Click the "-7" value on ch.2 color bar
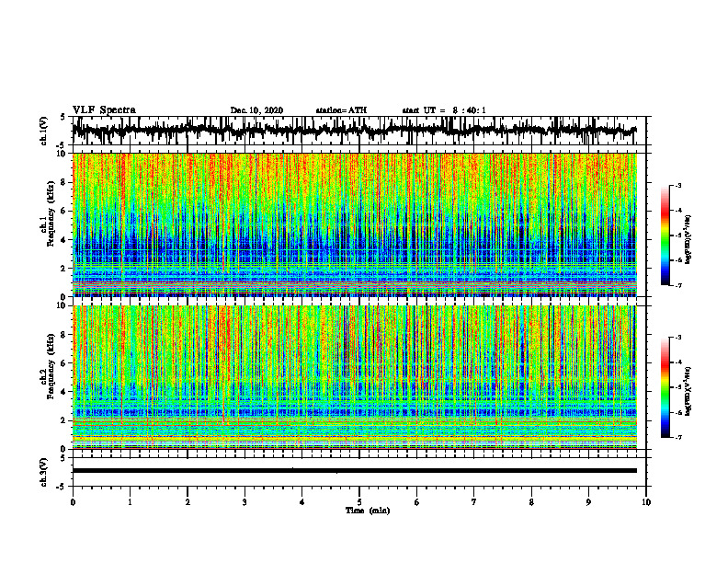This screenshot has height=563, width=728. point(677,438)
